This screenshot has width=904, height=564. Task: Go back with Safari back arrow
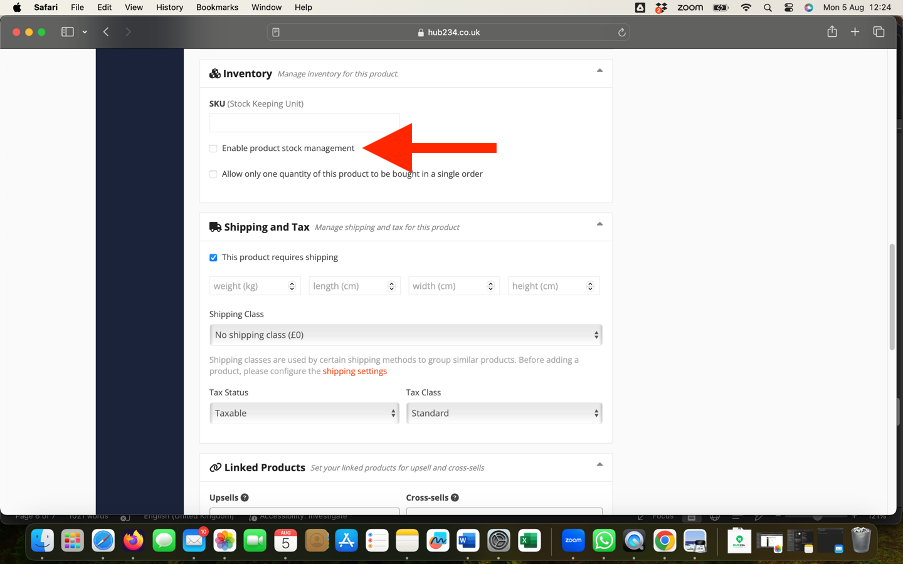point(106,32)
